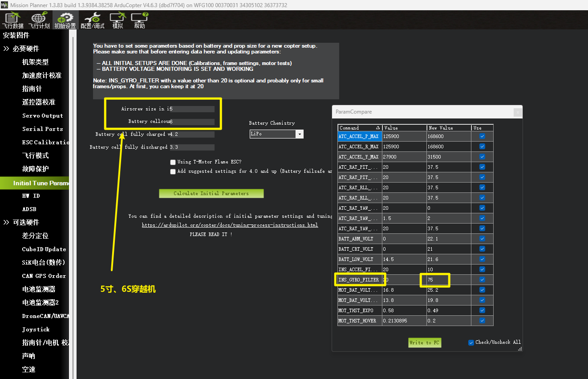The image size is (588, 379).
Task: Select 空速 airspeed page
Action: click(x=28, y=369)
